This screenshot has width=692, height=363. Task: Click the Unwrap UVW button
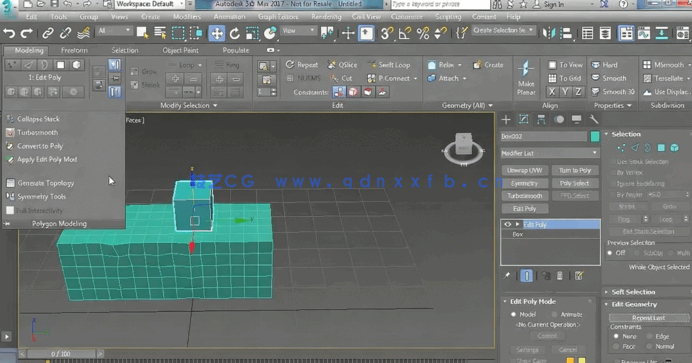click(x=525, y=170)
